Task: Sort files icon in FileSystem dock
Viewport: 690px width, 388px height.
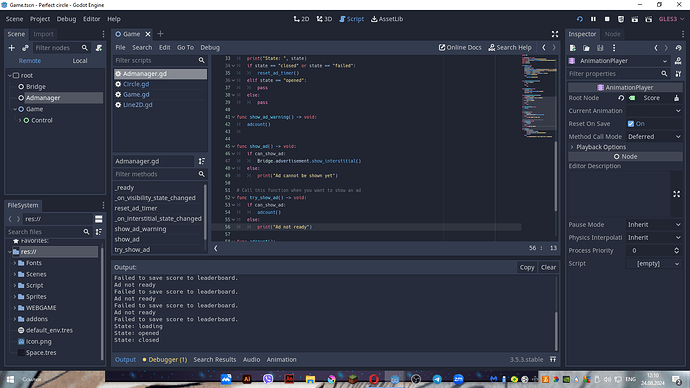Action: click(99, 232)
